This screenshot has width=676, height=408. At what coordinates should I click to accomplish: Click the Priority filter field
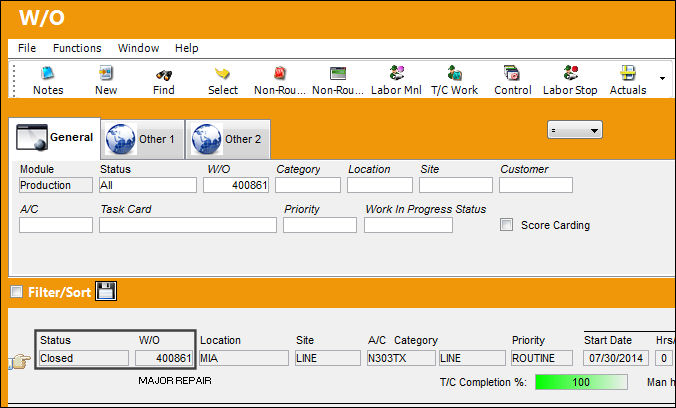click(320, 225)
